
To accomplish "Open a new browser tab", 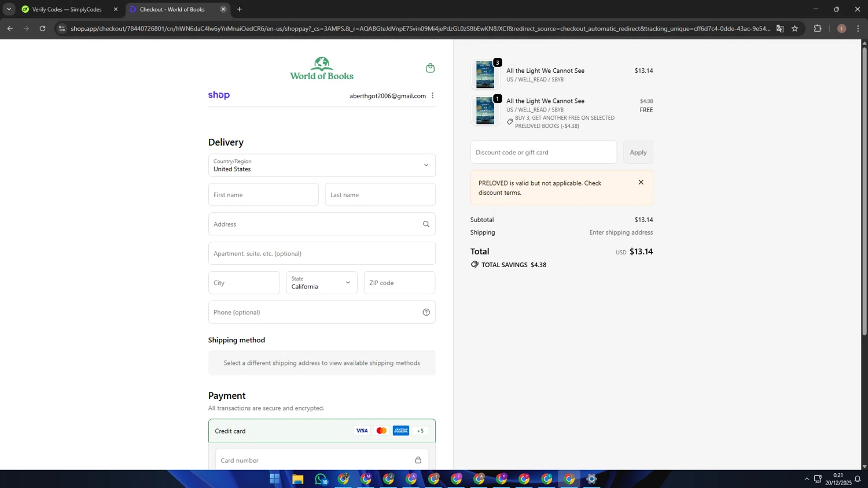I will point(240,9).
